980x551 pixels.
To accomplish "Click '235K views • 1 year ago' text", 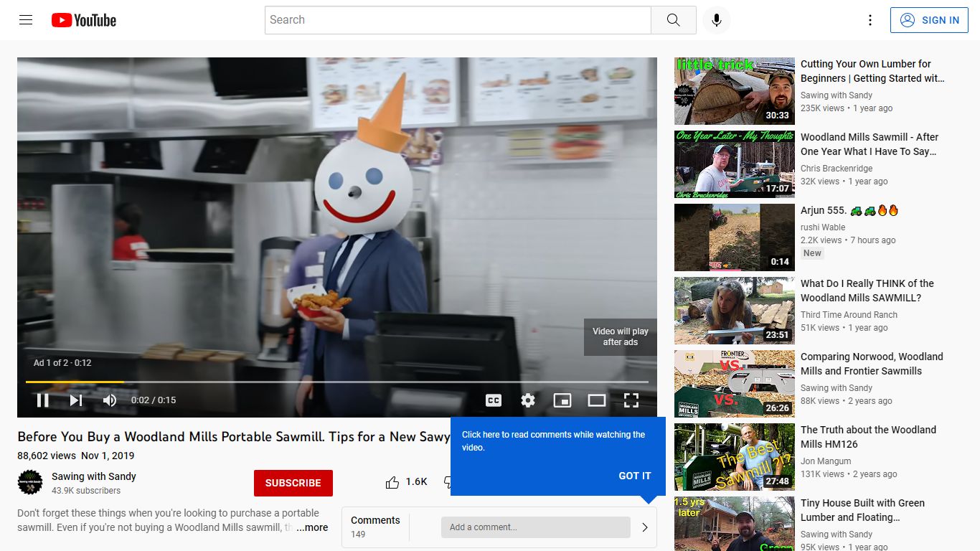I will pos(847,108).
